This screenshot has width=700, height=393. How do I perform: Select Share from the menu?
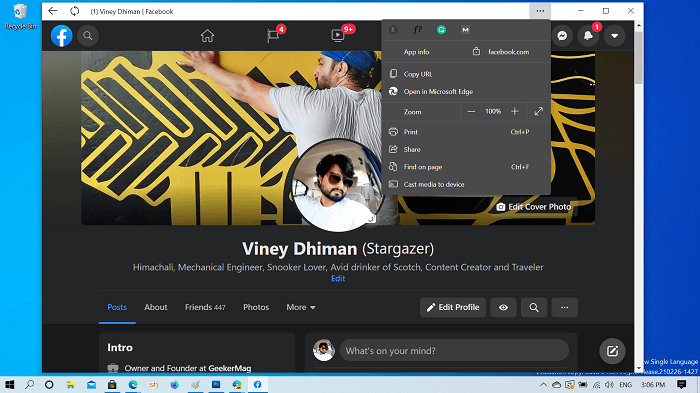[466, 149]
